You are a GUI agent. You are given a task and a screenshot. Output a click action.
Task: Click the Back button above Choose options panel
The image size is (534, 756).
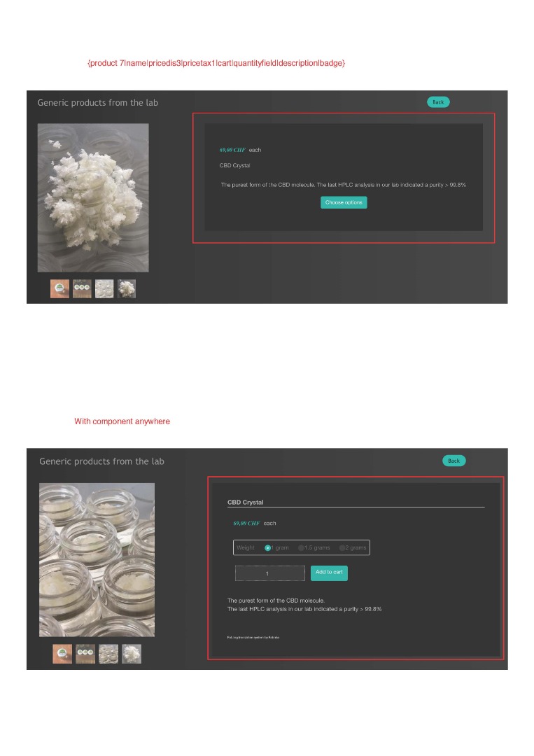pyautogui.click(x=438, y=102)
